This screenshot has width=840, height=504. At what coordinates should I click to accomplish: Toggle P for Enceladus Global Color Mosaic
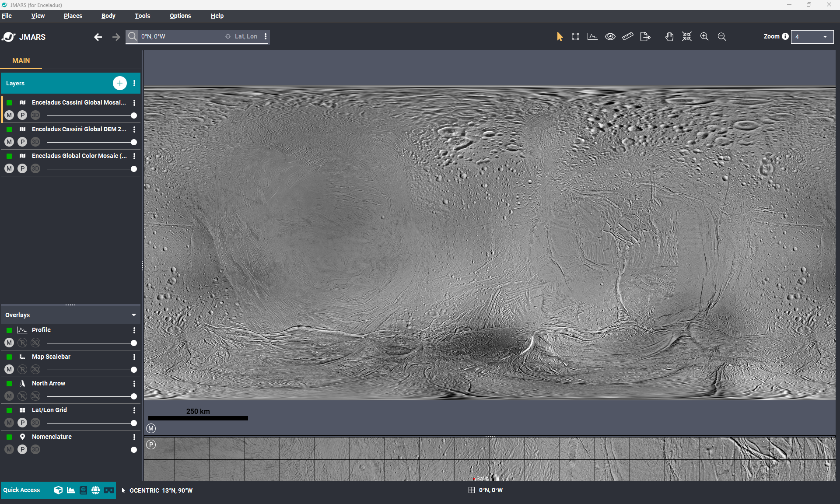point(22,169)
